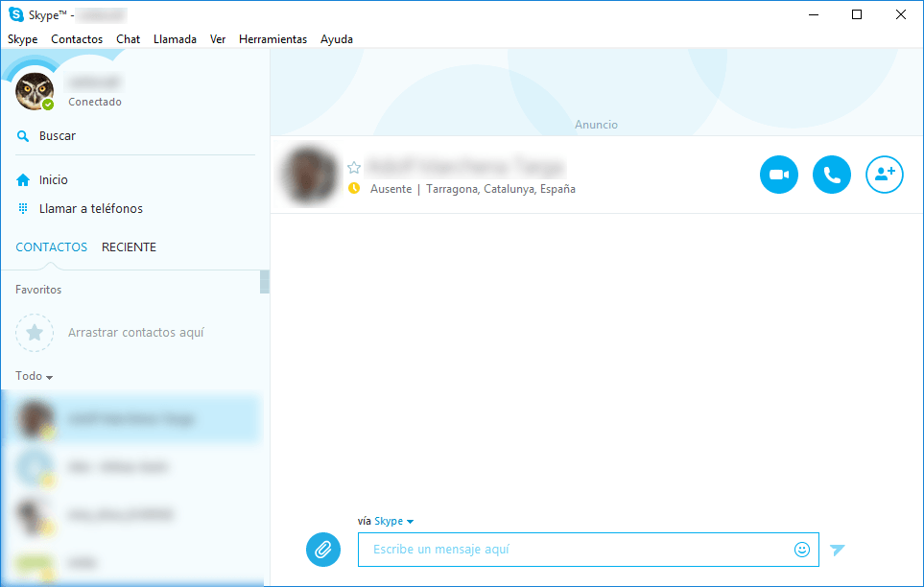Image resolution: width=924 pixels, height=587 pixels.
Task: Select the highlighted first contact in list
Action: coord(130,419)
